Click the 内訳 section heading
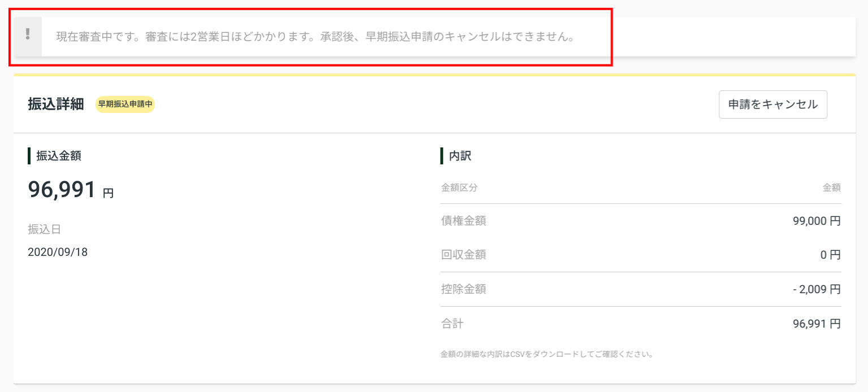The width and height of the screenshot is (868, 392). click(460, 156)
